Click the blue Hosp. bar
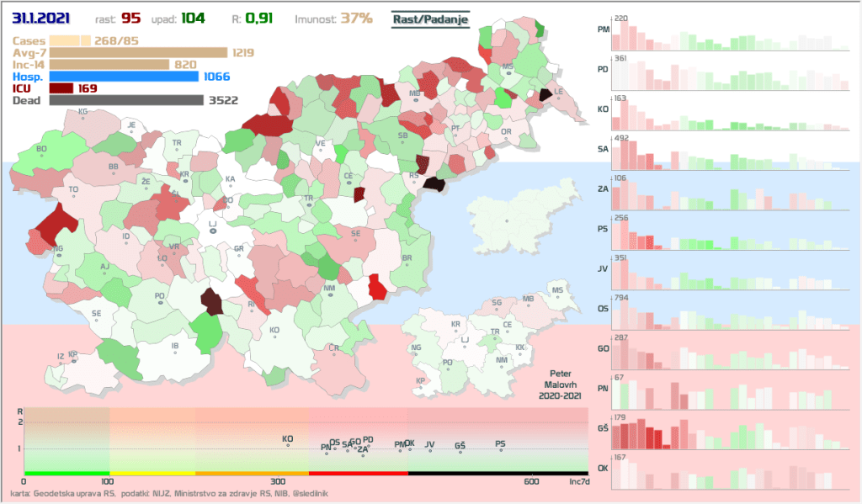Screen dimensions: 862x504 [124, 77]
